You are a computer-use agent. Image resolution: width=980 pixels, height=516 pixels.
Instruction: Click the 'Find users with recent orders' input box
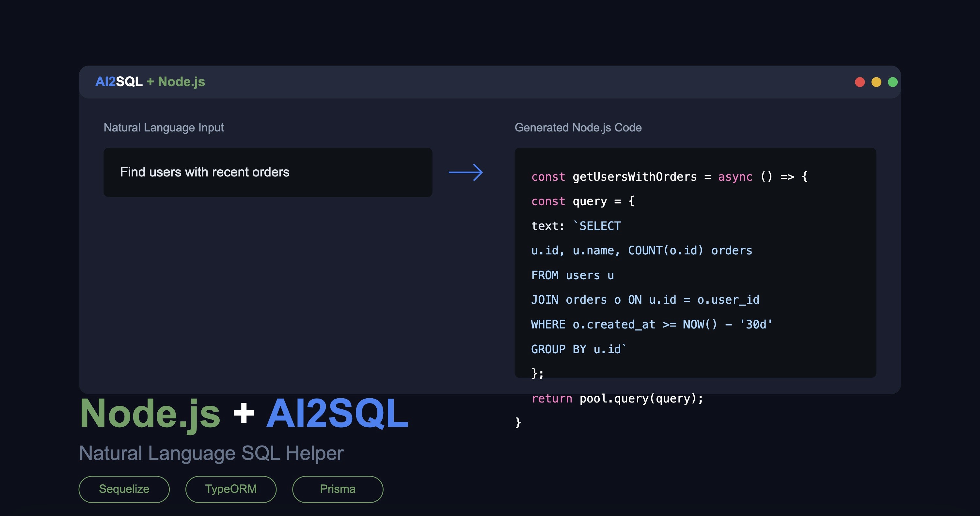point(268,172)
